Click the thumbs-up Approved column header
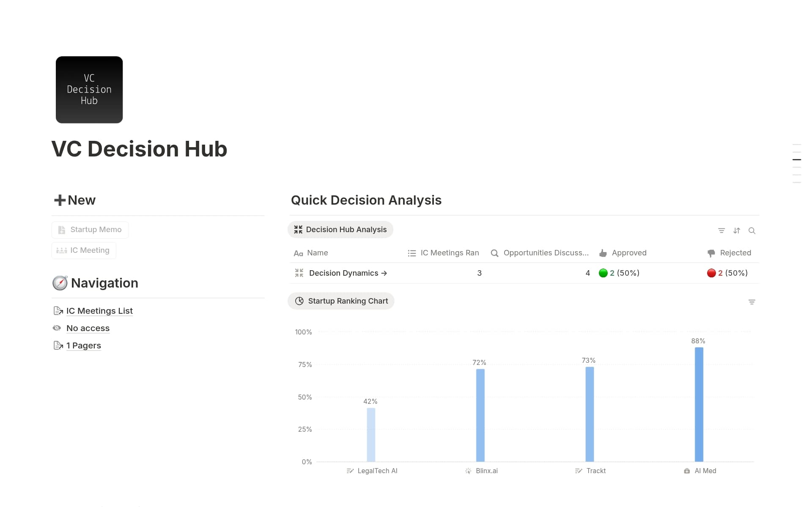The height and width of the screenshot is (507, 812). click(623, 253)
